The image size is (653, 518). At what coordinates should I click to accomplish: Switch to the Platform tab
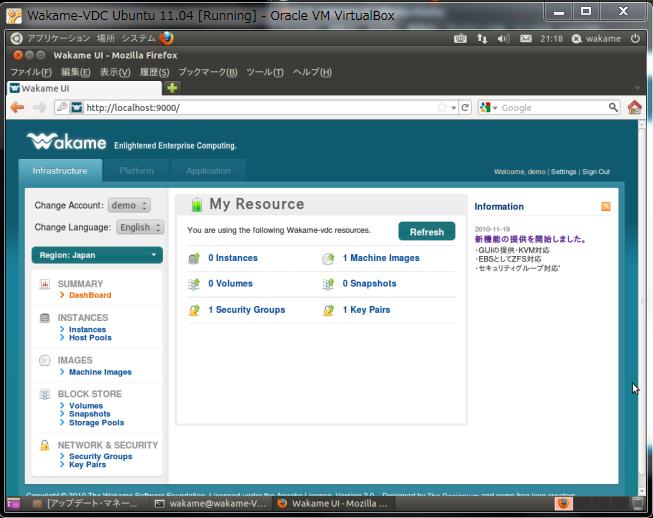(136, 171)
